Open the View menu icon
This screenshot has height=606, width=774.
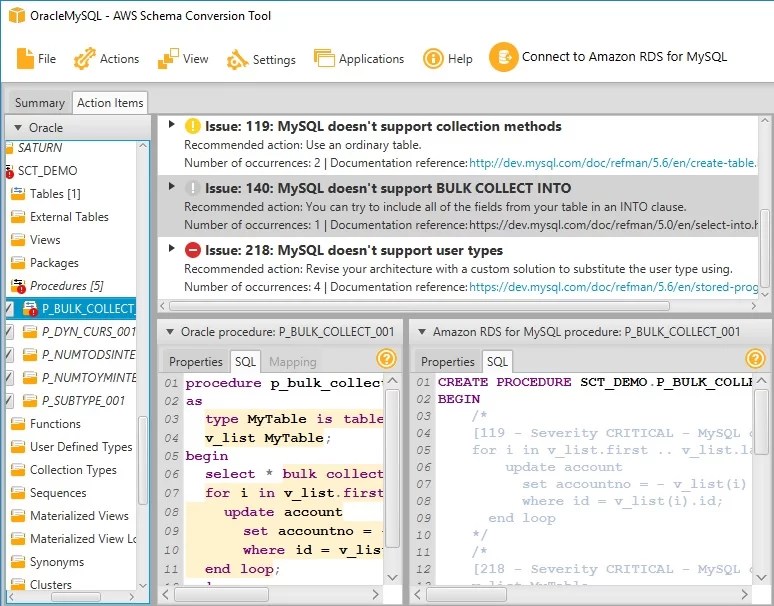(x=168, y=59)
